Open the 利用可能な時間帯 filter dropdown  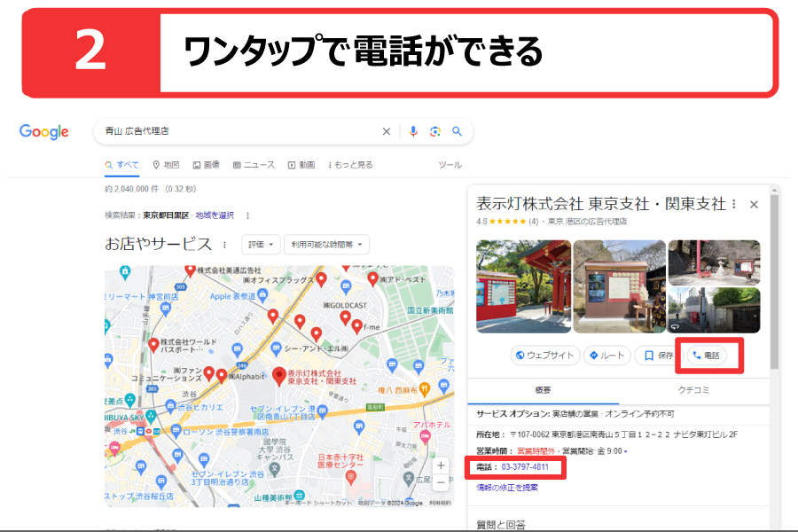click(326, 245)
